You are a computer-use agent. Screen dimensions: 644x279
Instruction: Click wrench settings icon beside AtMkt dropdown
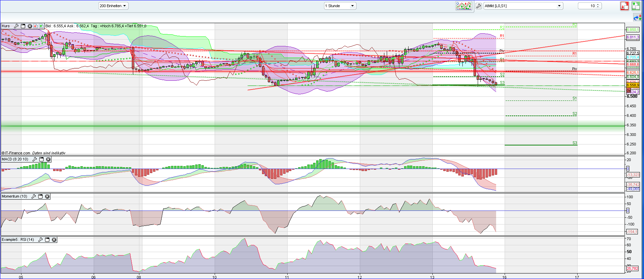[479, 6]
